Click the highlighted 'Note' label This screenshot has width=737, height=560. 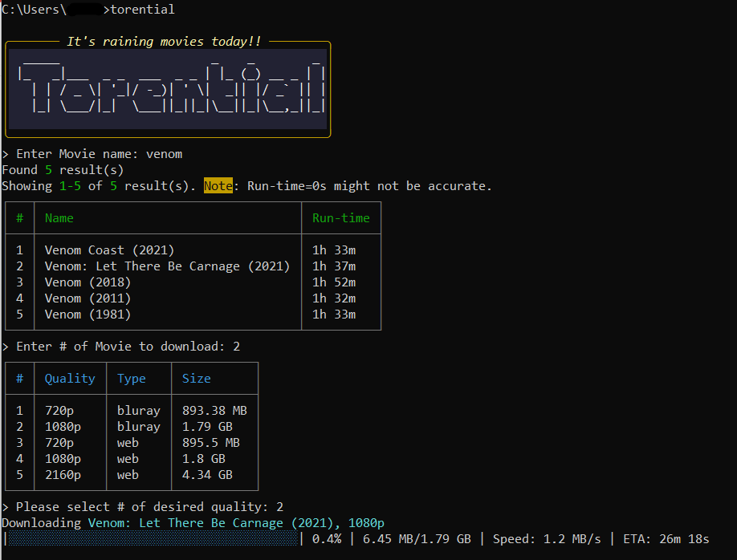(x=218, y=186)
